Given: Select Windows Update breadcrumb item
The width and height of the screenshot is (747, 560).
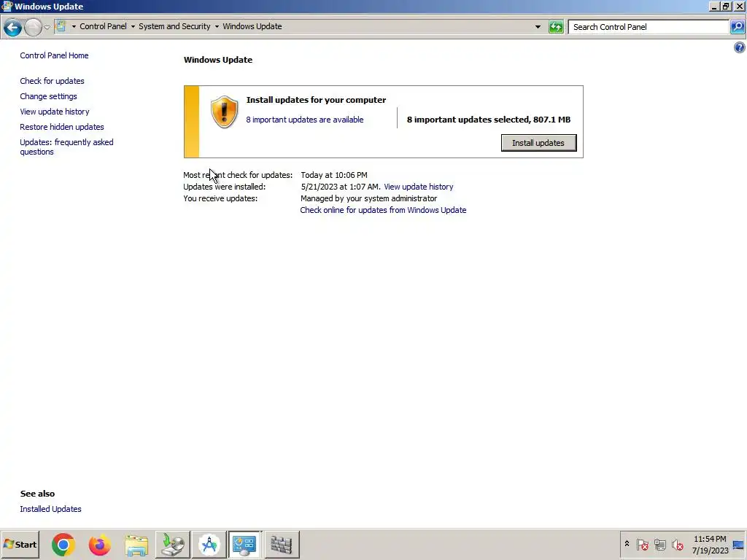Looking at the screenshot, I should pos(252,26).
